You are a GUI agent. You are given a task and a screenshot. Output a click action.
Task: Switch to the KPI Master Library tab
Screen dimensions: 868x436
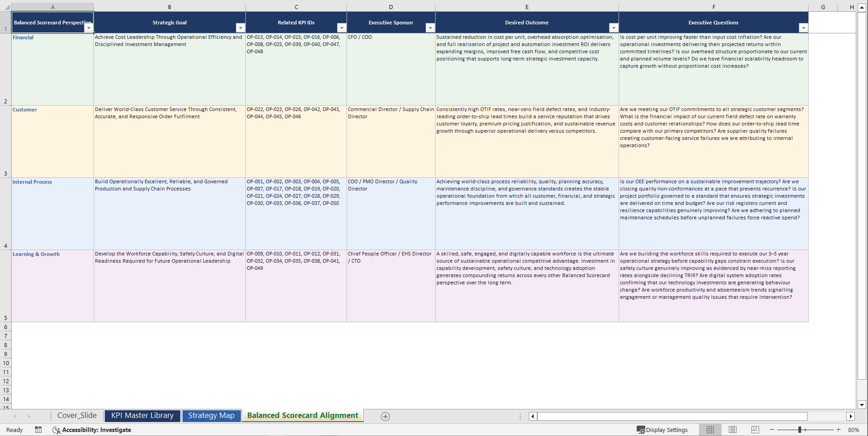[142, 416]
